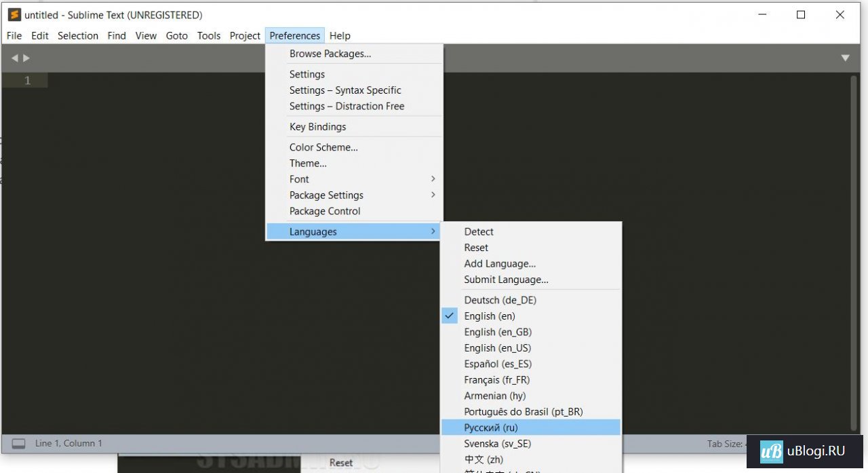Click the editor vertical scrollbar
868x473 pixels.
point(854,251)
